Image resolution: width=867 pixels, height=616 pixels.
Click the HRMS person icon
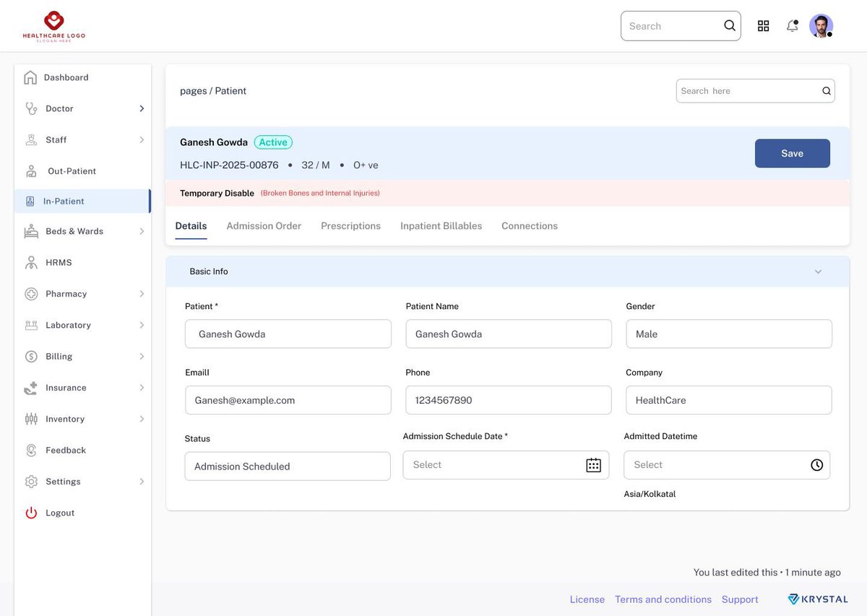(x=31, y=263)
